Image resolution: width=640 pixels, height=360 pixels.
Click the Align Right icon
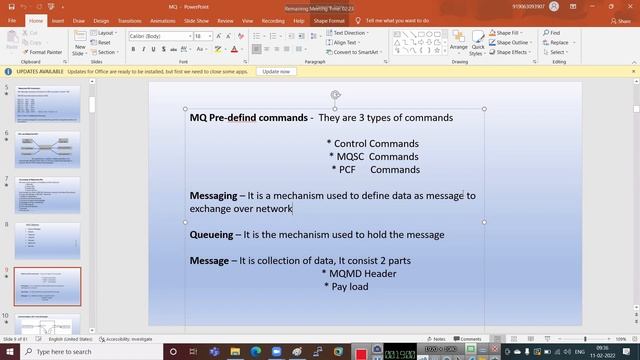click(277, 49)
